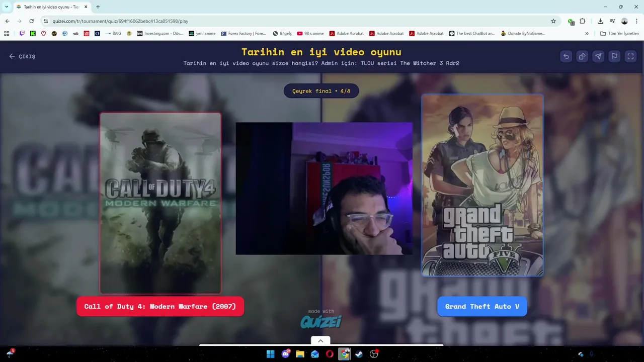The image size is (644, 362).
Task: Open the İSVG bookmark
Action: 113,34
